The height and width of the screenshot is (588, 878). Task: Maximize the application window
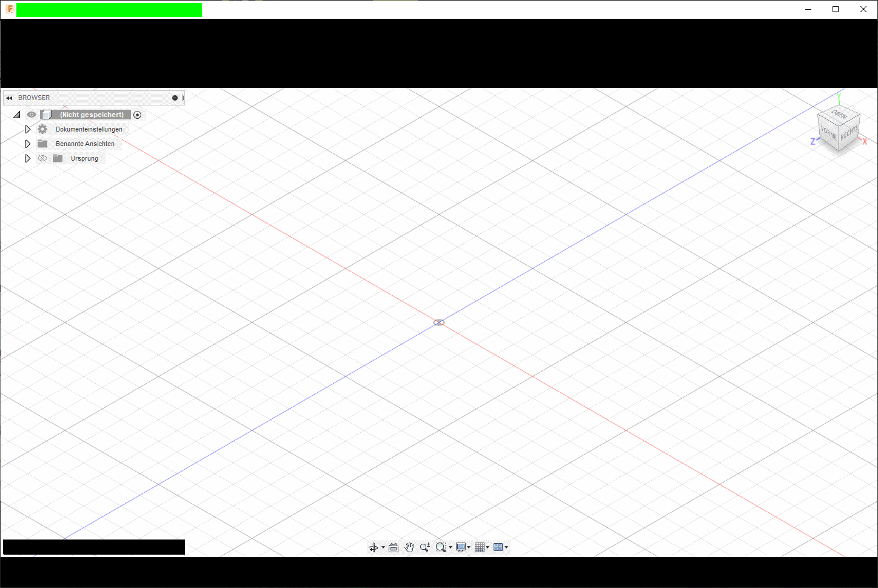tap(836, 9)
